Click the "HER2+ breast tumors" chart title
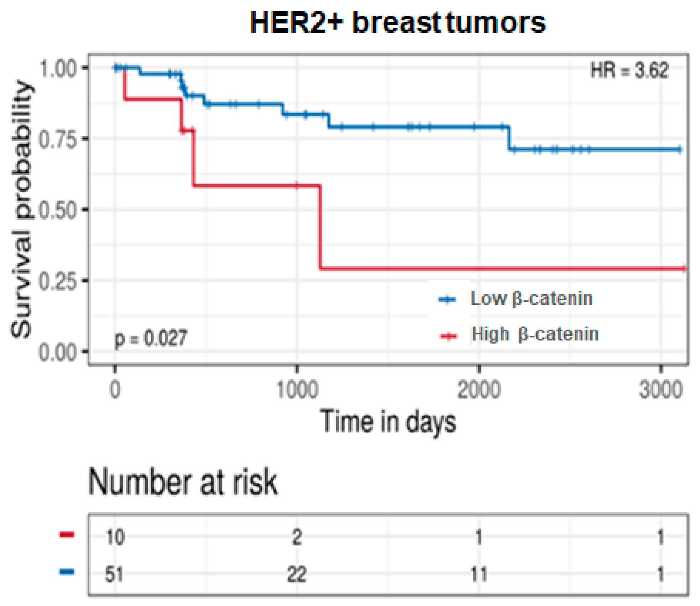This screenshot has height=606, width=700. [x=398, y=22]
